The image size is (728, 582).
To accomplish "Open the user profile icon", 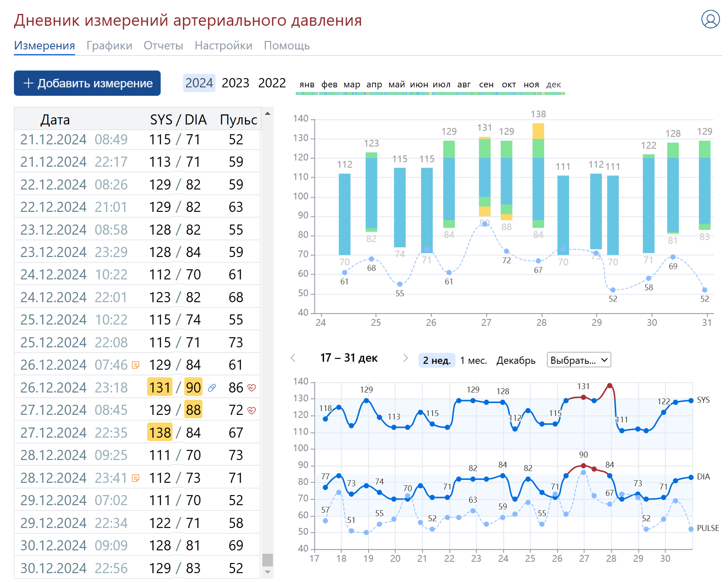I will (x=710, y=19).
